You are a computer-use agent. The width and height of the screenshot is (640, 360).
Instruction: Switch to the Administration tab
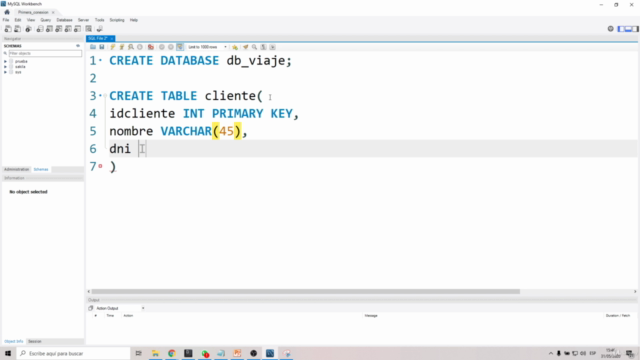pos(16,169)
